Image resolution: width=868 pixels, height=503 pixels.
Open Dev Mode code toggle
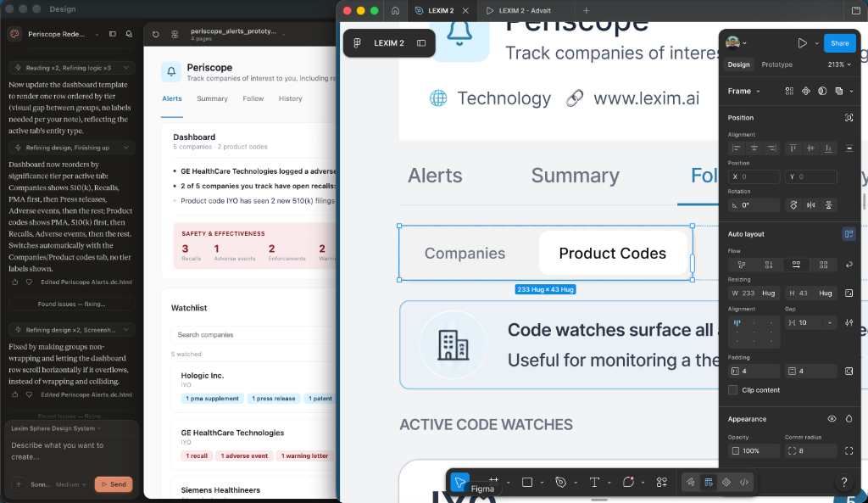pos(744,483)
